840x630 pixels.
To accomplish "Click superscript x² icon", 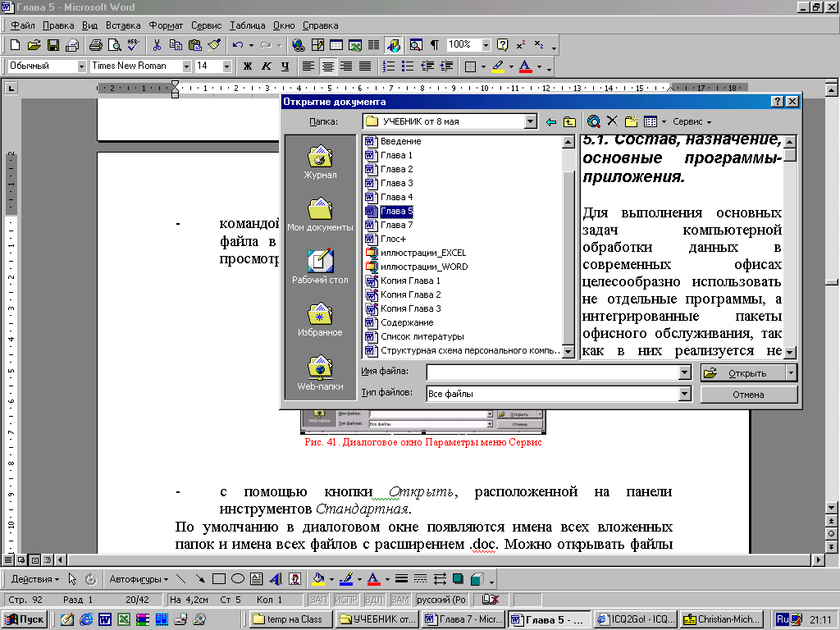I will tap(521, 45).
